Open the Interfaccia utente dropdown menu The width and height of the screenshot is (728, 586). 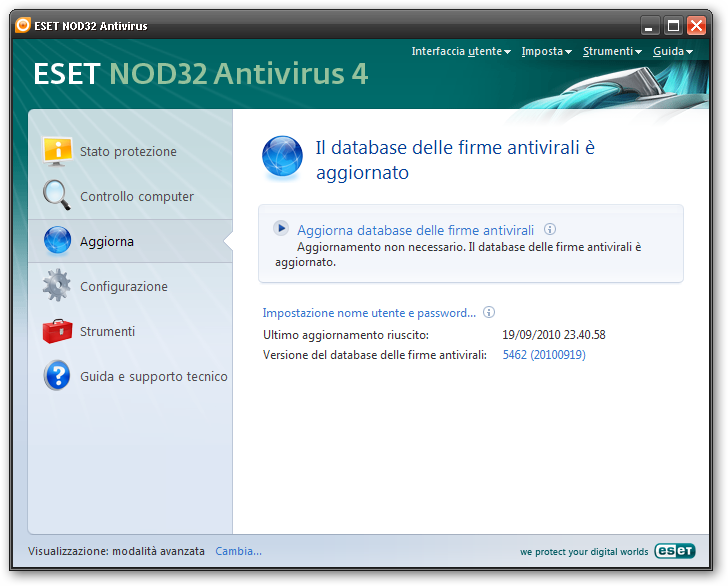pyautogui.click(x=461, y=51)
